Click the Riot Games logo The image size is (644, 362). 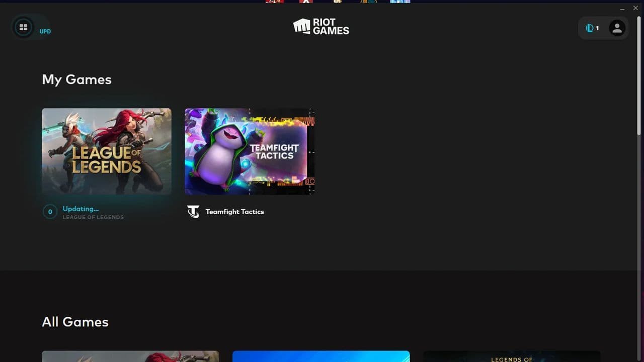click(321, 27)
